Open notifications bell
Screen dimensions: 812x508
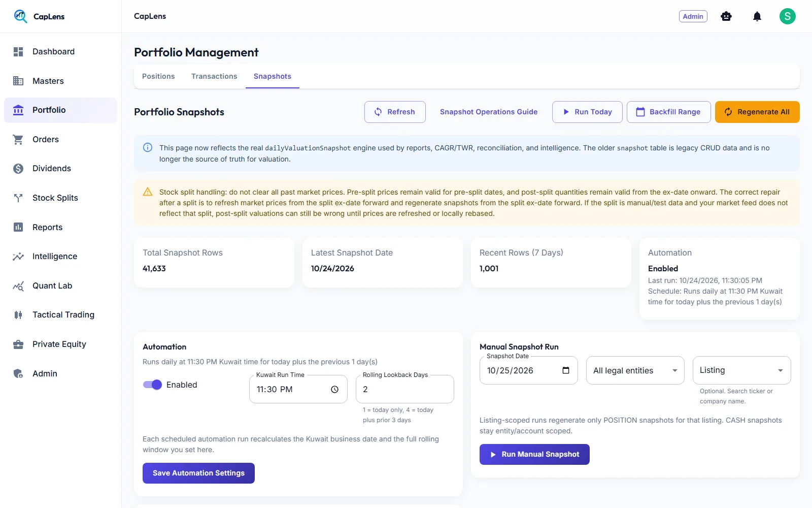tap(757, 16)
